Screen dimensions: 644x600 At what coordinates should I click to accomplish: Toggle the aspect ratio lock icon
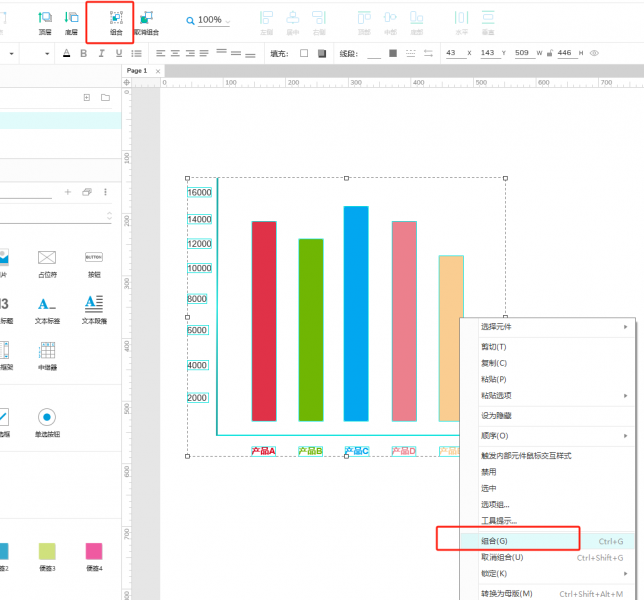click(x=550, y=53)
